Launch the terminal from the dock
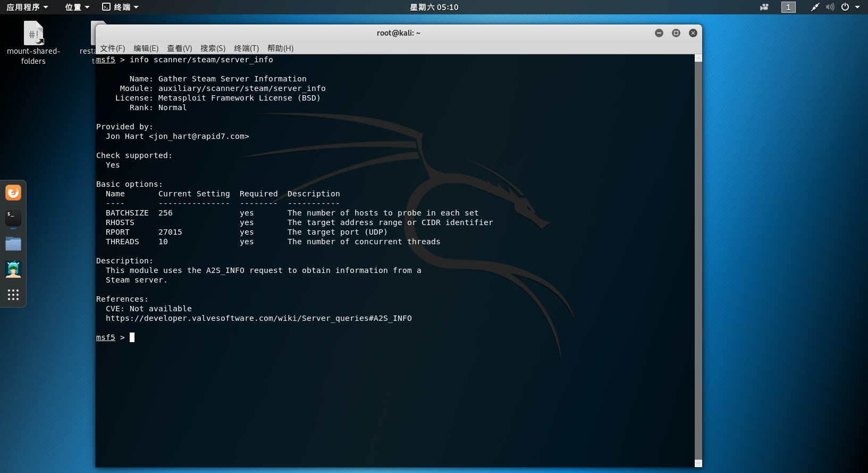 click(x=13, y=218)
